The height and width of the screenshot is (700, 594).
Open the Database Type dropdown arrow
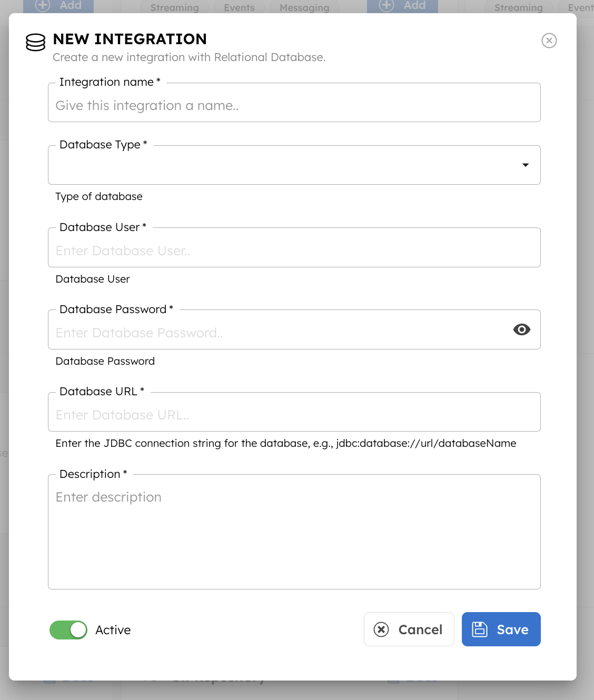click(x=525, y=165)
